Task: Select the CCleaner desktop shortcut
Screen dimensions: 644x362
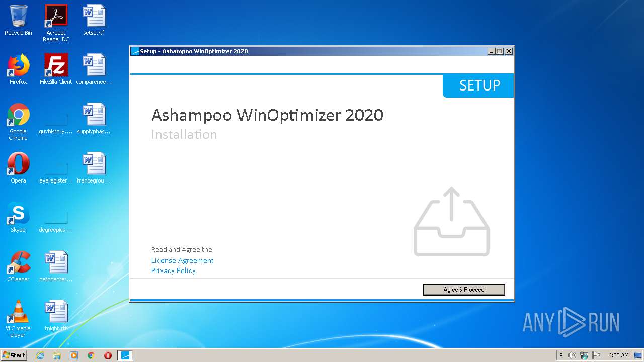Action: (18, 266)
